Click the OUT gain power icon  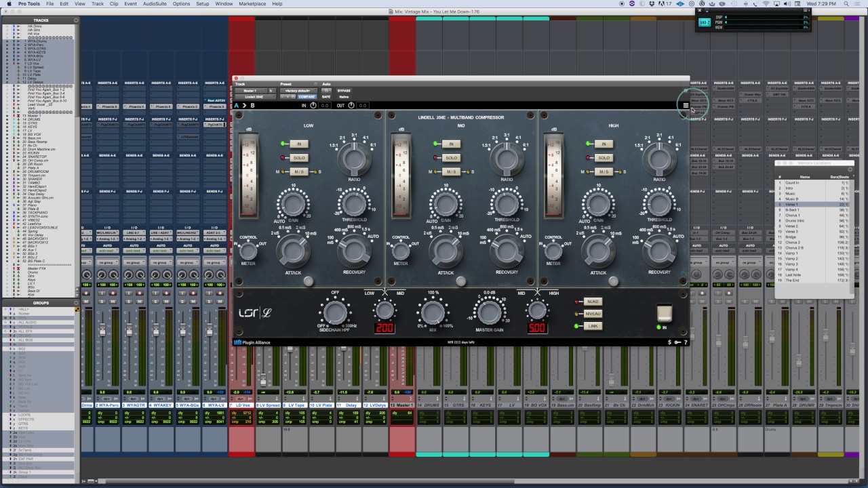click(351, 105)
